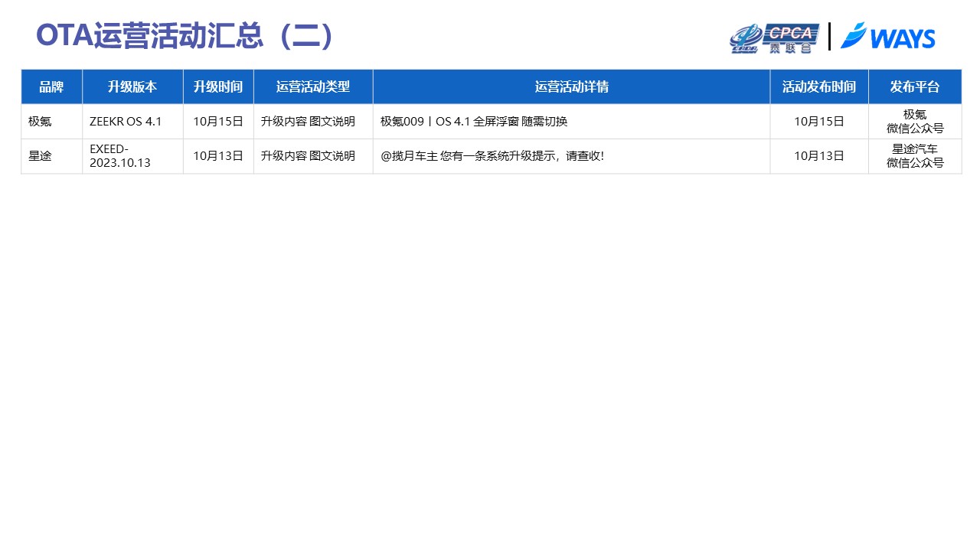The height and width of the screenshot is (551, 980).
Task: Select the 升级版本 column header
Action: tap(132, 86)
